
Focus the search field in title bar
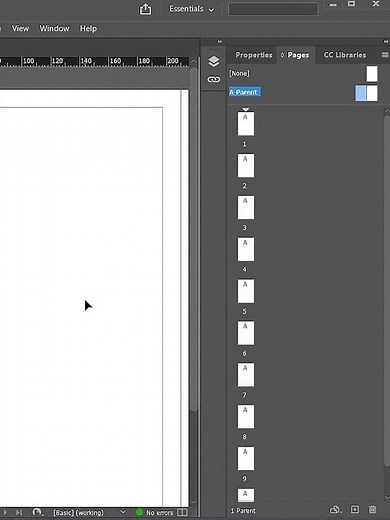(273, 9)
